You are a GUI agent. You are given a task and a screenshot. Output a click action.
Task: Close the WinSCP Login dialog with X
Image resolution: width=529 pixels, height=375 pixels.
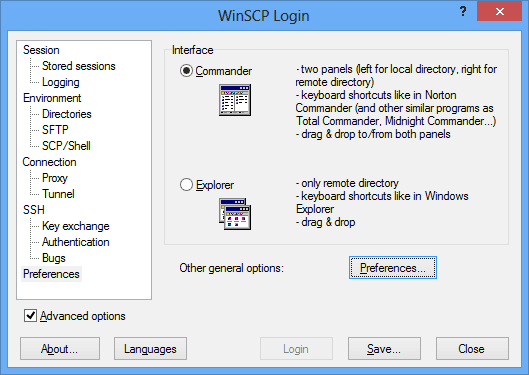click(500, 11)
